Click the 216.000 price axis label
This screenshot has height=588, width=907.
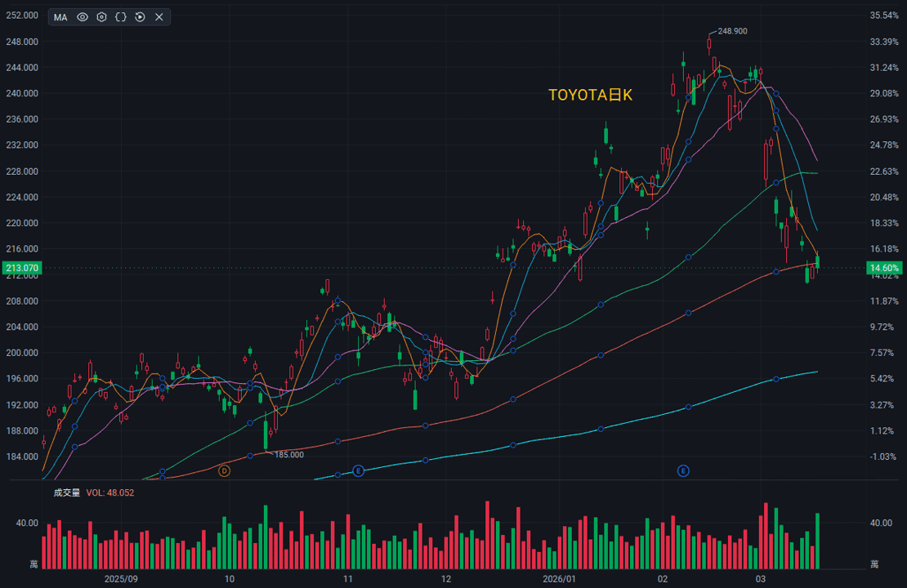tap(22, 249)
